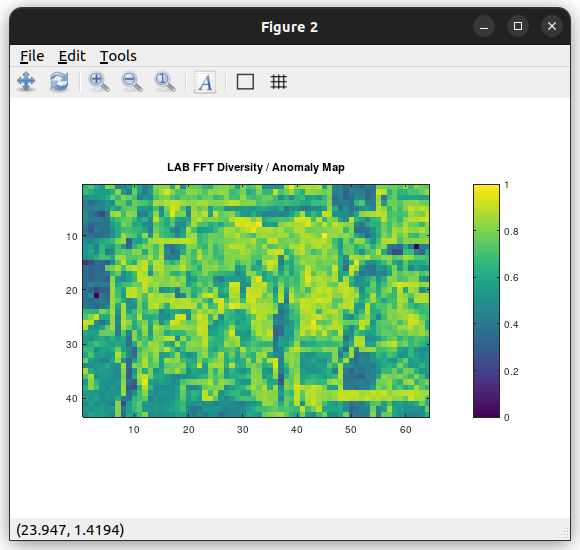Viewport: 580px width, 550px height.
Task: Toggle the grid lines icon
Action: 279,82
